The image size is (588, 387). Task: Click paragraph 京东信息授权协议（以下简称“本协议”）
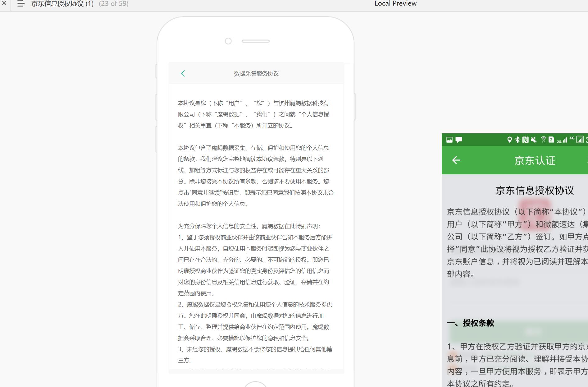coord(517,243)
